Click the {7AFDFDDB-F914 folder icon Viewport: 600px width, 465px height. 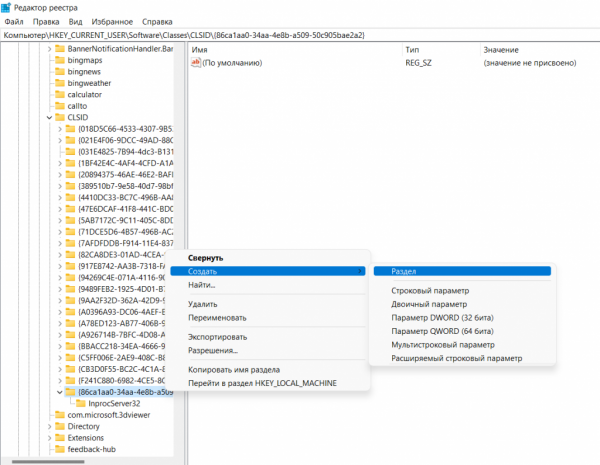[70, 243]
